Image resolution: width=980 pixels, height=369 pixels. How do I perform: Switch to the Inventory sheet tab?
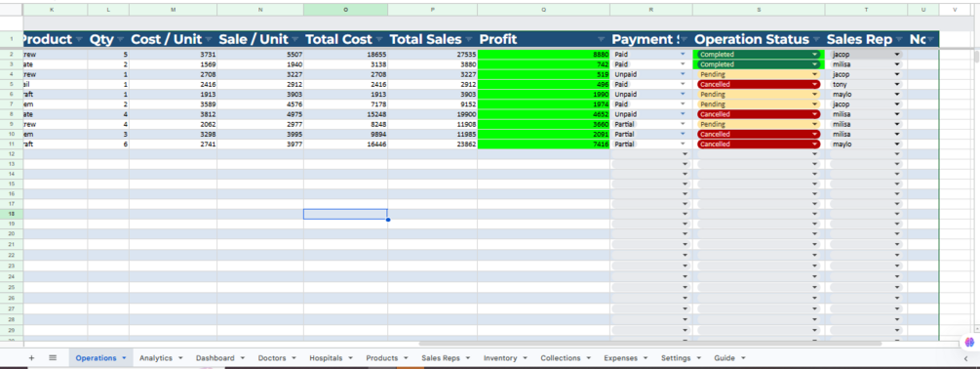click(x=500, y=358)
